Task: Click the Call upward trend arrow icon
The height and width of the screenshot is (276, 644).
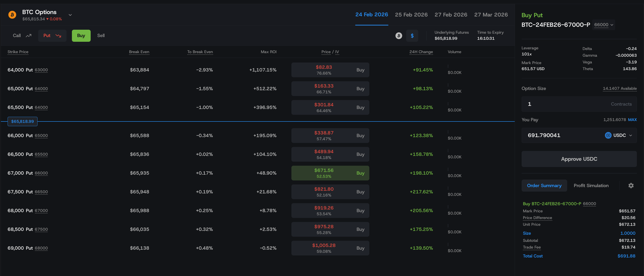Action: pyautogui.click(x=29, y=36)
